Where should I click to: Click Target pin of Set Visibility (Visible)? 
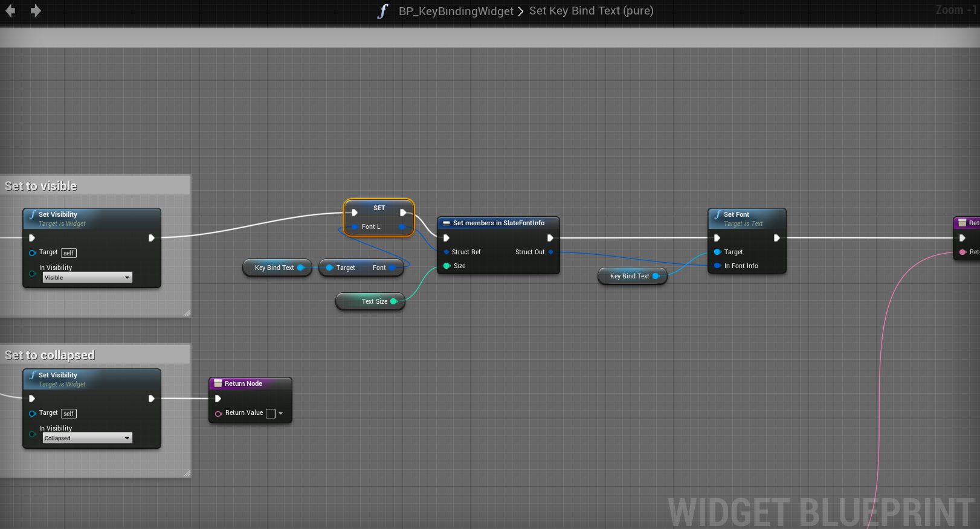pos(33,252)
